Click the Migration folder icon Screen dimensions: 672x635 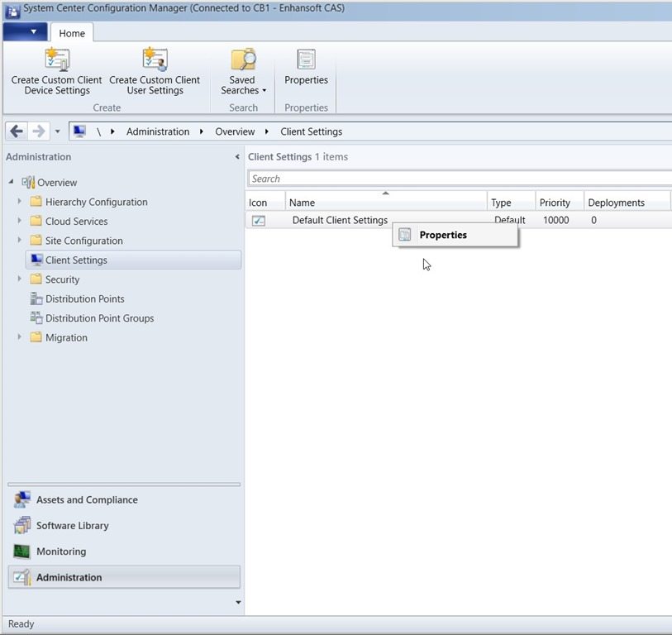36,337
